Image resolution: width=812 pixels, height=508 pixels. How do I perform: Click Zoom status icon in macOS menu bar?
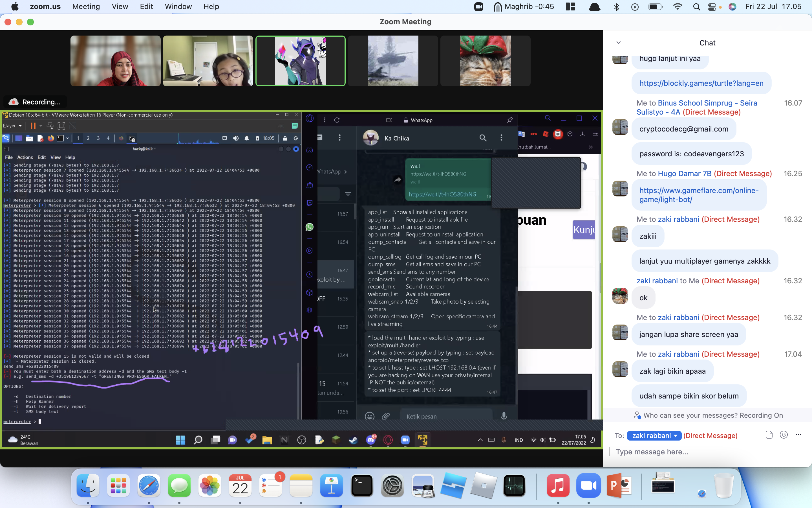[479, 7]
